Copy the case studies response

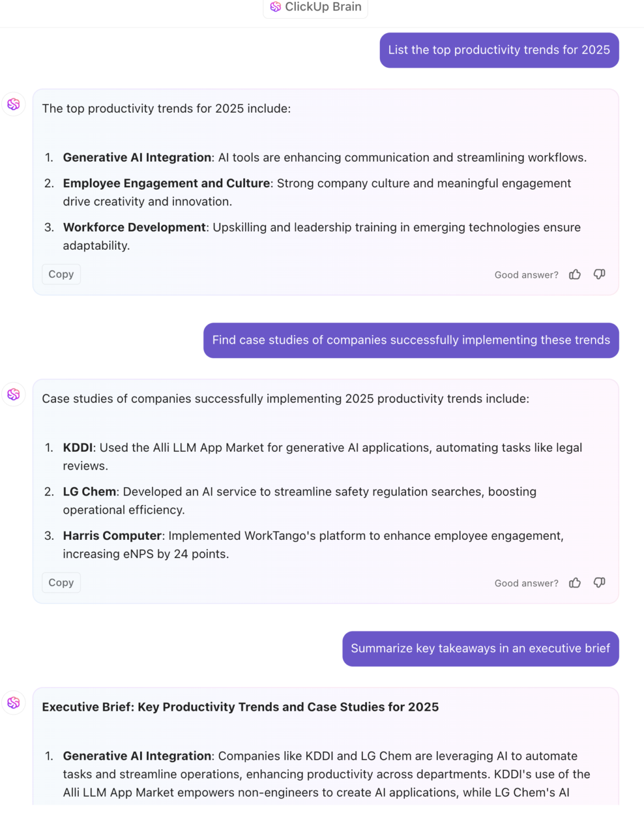pos(61,582)
